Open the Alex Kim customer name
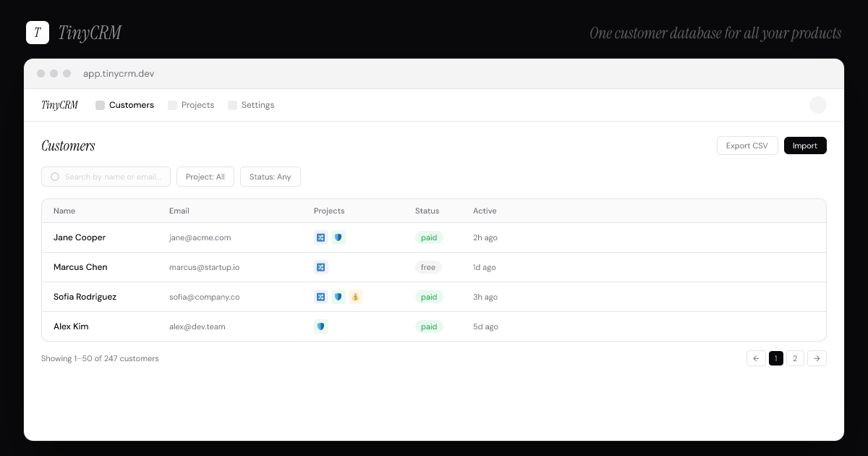The width and height of the screenshot is (868, 456). click(71, 326)
